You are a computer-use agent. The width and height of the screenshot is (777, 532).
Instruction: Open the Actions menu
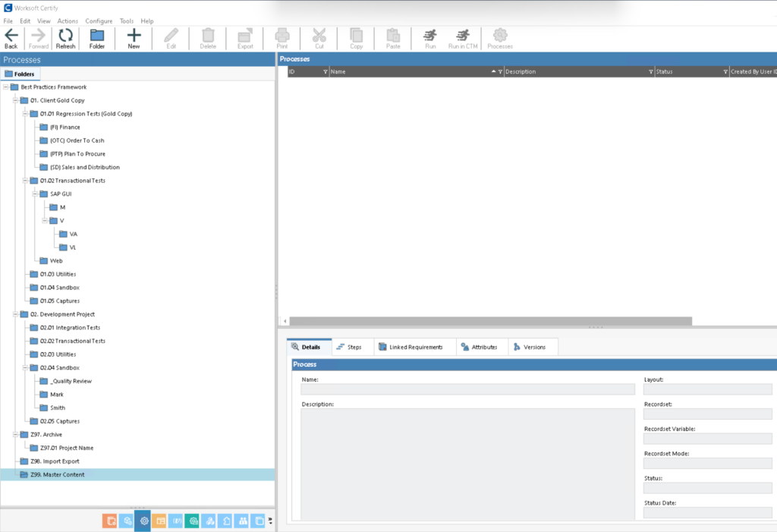point(68,20)
